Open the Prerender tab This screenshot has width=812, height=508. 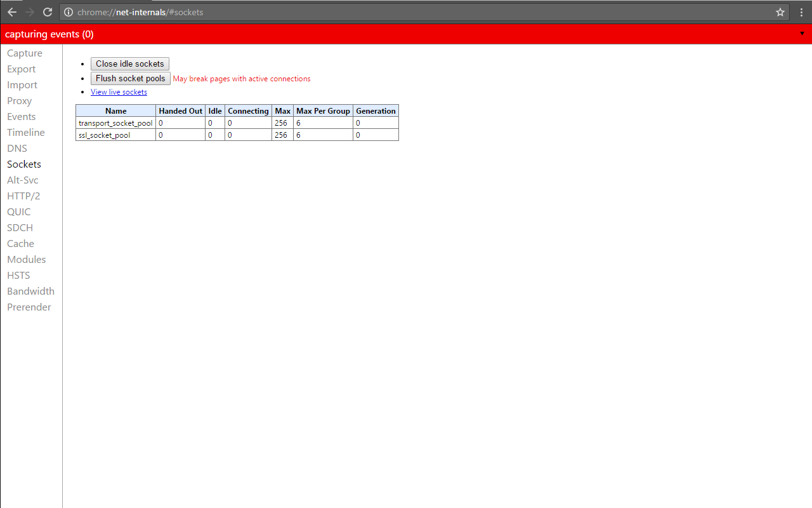click(x=29, y=307)
